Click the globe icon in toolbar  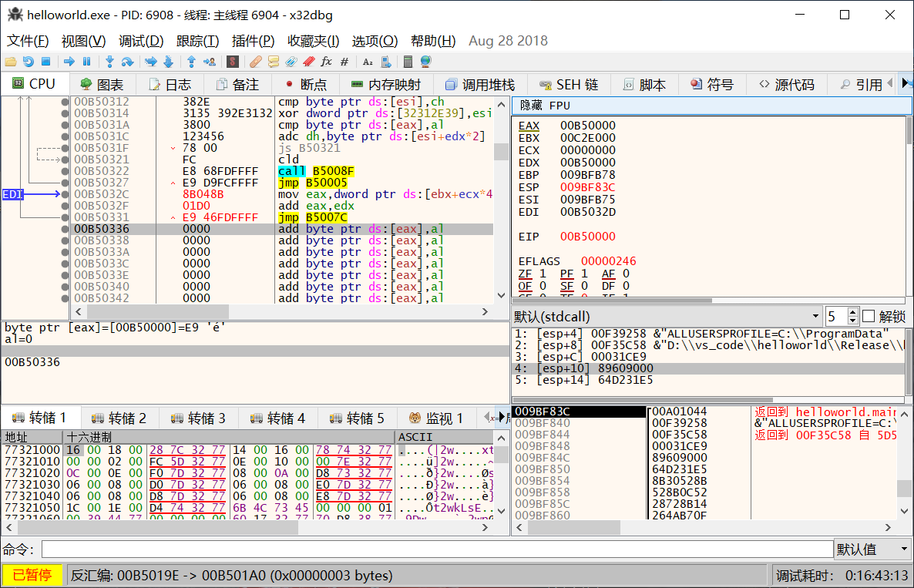coord(425,61)
